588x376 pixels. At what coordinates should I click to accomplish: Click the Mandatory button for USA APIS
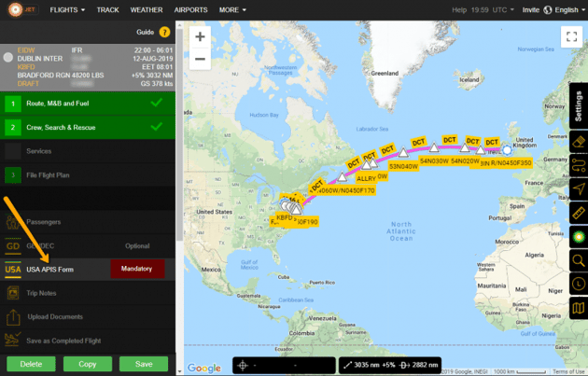pyautogui.click(x=137, y=269)
